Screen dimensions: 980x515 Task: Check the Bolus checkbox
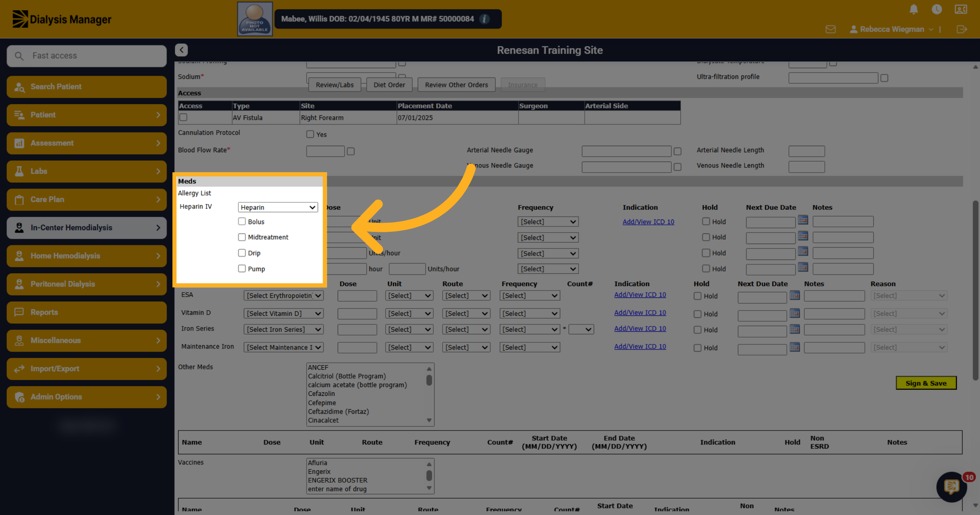(x=242, y=221)
